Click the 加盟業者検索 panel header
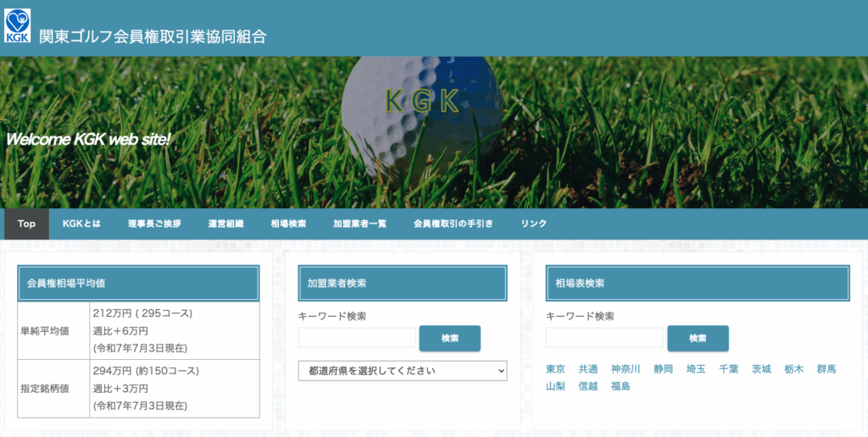The image size is (868, 437). coord(403,283)
